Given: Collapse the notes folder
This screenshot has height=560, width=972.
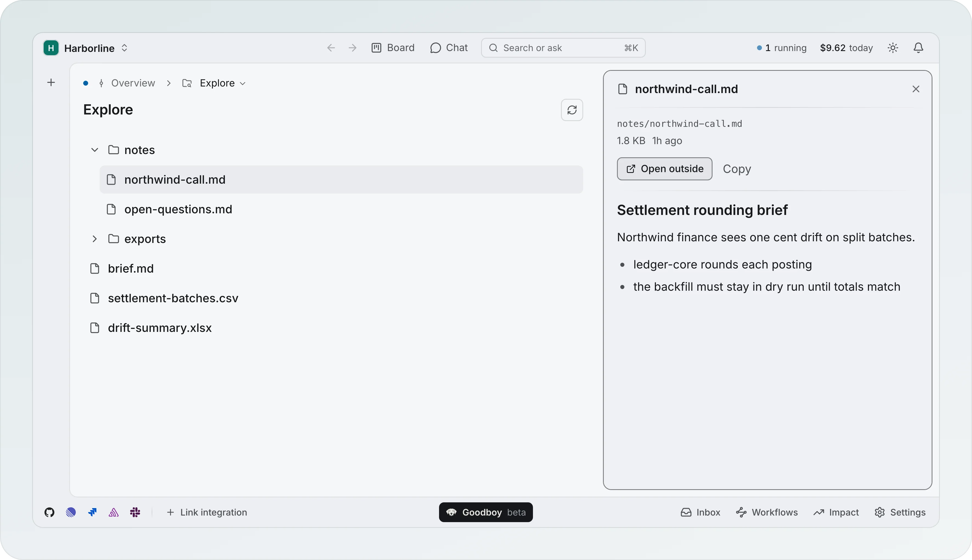Looking at the screenshot, I should pyautogui.click(x=95, y=150).
